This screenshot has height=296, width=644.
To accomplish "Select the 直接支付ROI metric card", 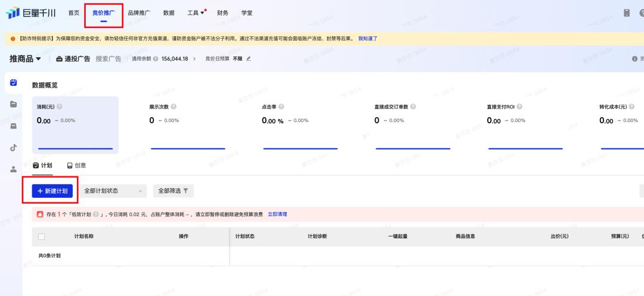I will click(x=525, y=125).
